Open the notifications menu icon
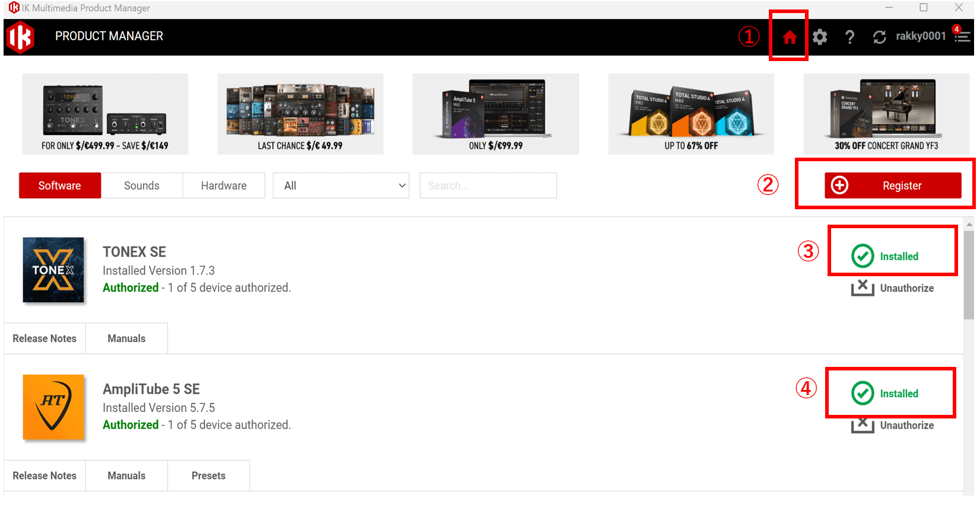The height and width of the screenshot is (505, 980). 962,35
